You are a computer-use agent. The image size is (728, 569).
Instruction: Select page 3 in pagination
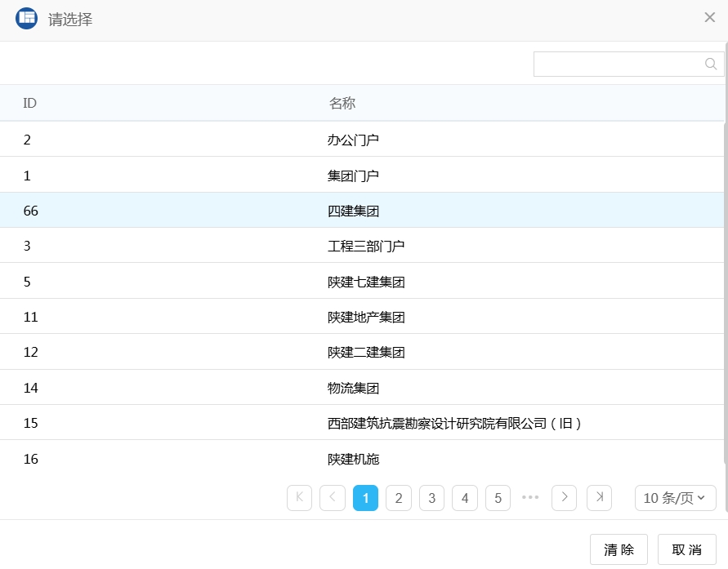[431, 498]
